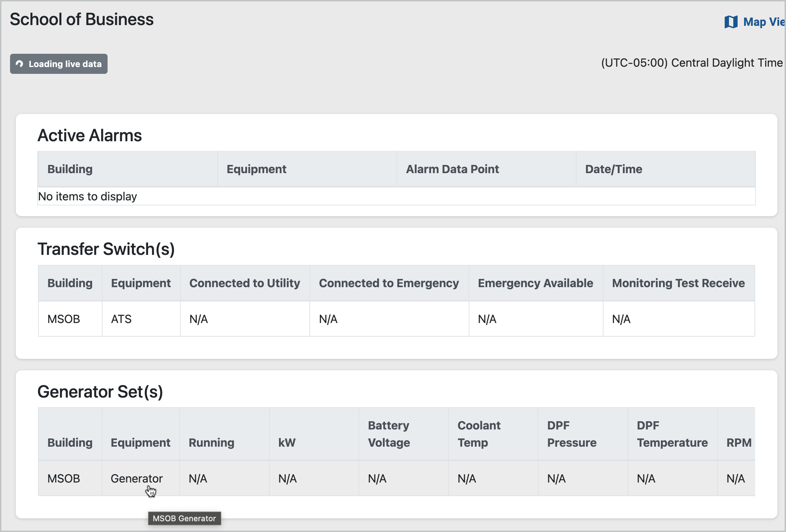786x532 pixels.
Task: Click Emergency Available column header
Action: pyautogui.click(x=535, y=283)
